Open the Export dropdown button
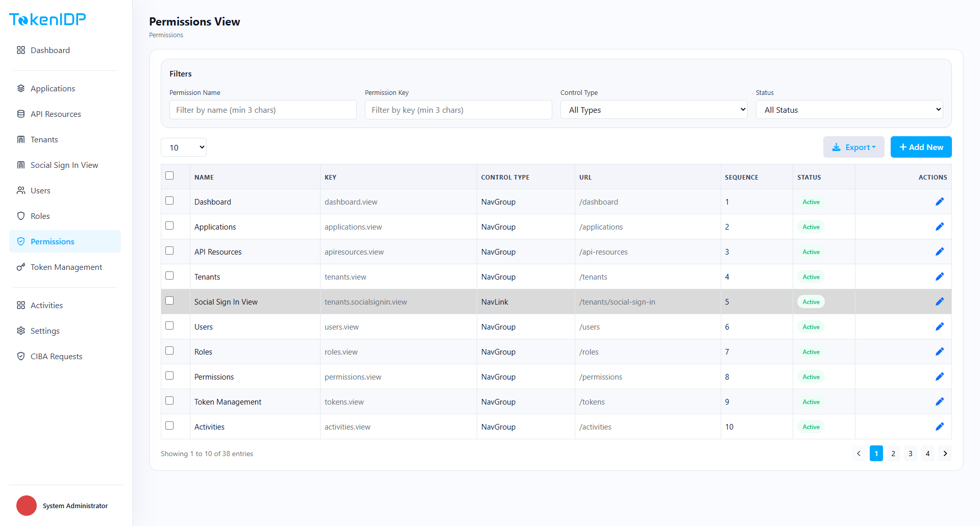980x526 pixels. tap(854, 147)
